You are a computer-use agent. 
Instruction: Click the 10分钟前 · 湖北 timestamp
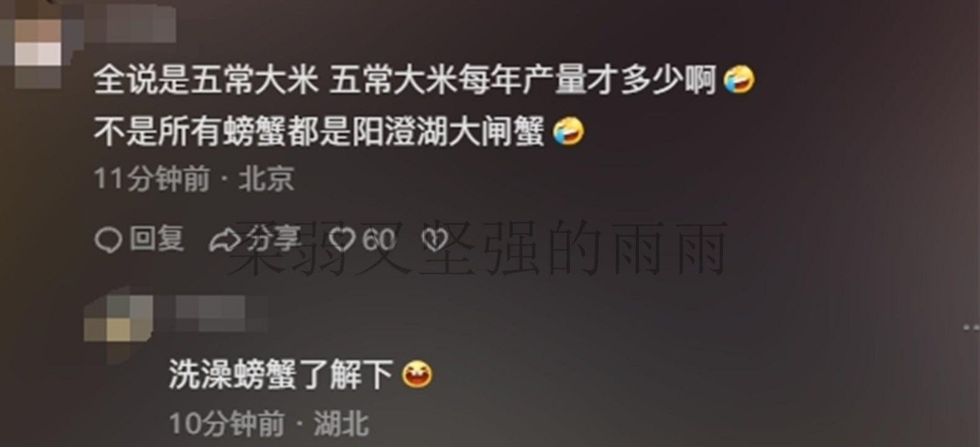(x=269, y=424)
